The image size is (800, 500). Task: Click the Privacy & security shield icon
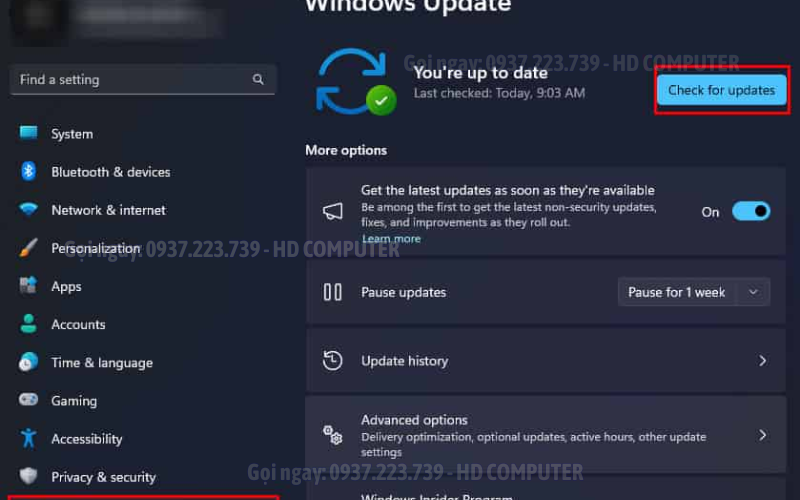point(29,476)
